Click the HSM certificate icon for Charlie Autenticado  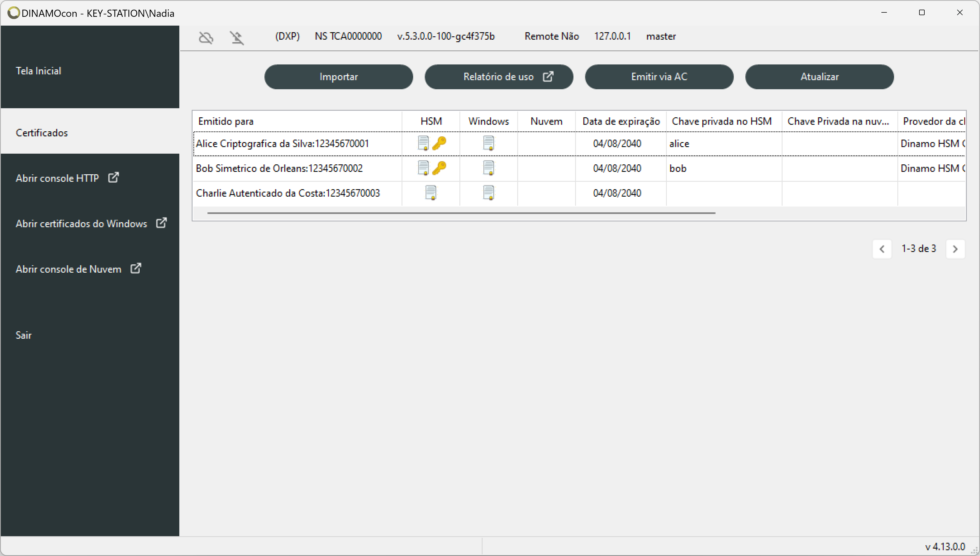(431, 193)
